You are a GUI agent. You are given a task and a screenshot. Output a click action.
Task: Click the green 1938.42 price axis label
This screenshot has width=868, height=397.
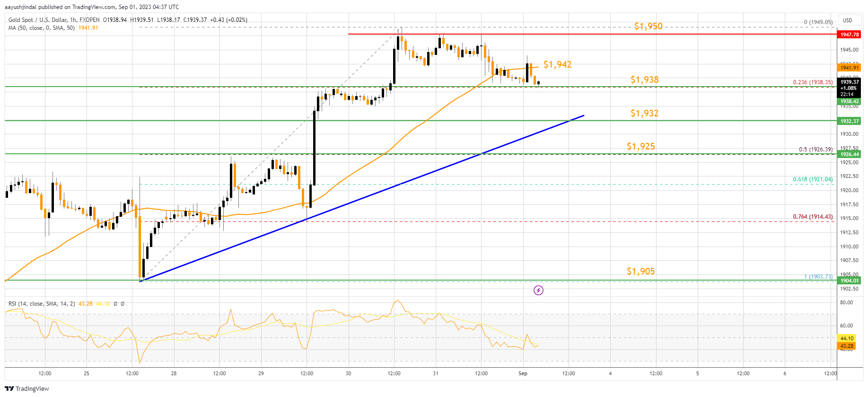(850, 101)
